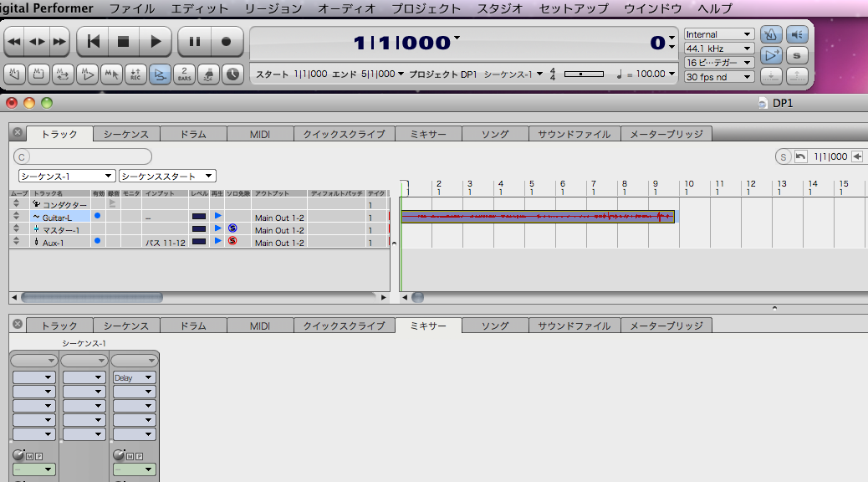Click the Guitar-L level meter bar
This screenshot has width=868, height=482.
click(199, 216)
